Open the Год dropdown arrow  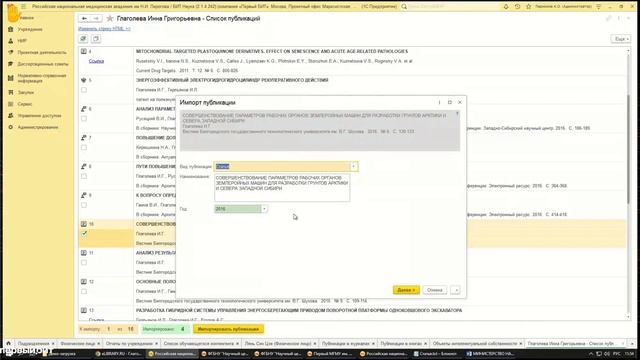click(264, 209)
